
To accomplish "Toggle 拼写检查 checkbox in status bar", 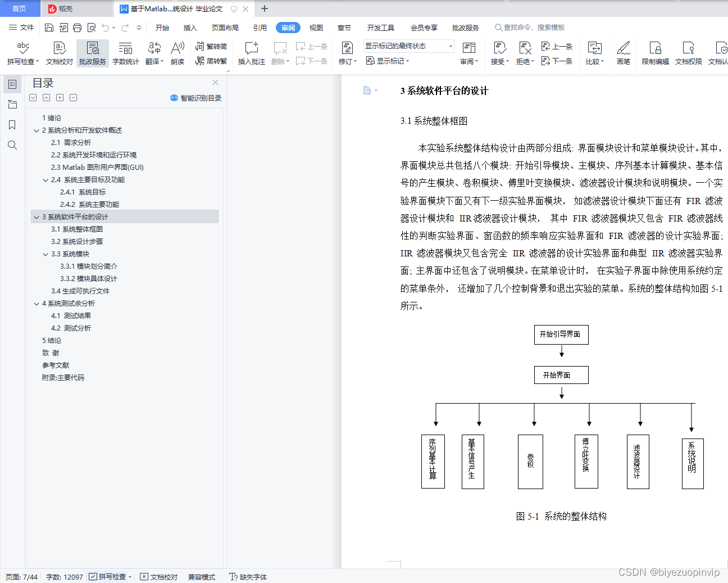I will pos(93,577).
